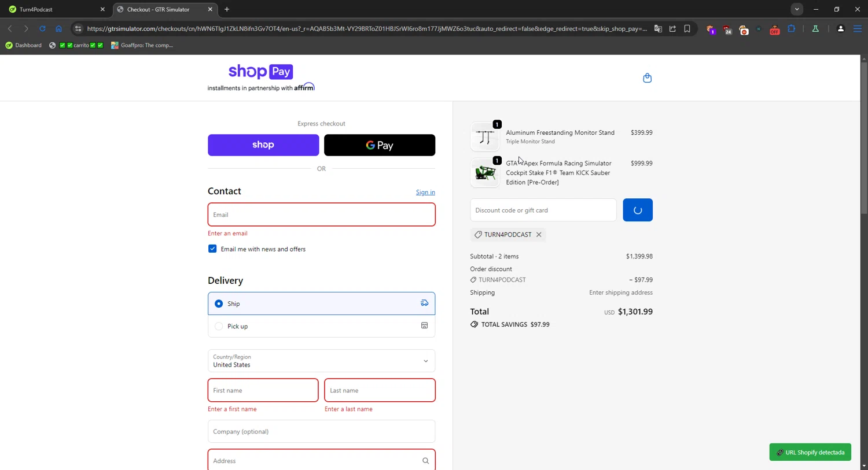The image size is (868, 470).
Task: Click the Pick up store icon
Action: [x=424, y=326]
